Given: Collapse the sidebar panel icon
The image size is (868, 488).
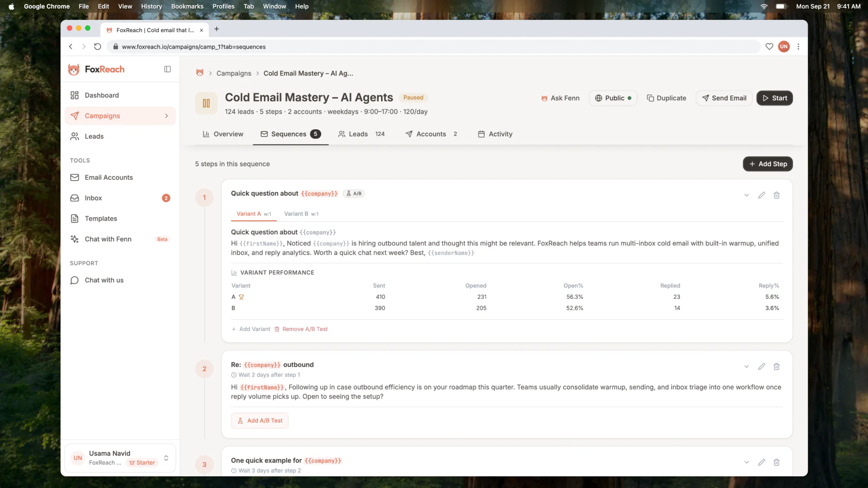Looking at the screenshot, I should pos(168,69).
